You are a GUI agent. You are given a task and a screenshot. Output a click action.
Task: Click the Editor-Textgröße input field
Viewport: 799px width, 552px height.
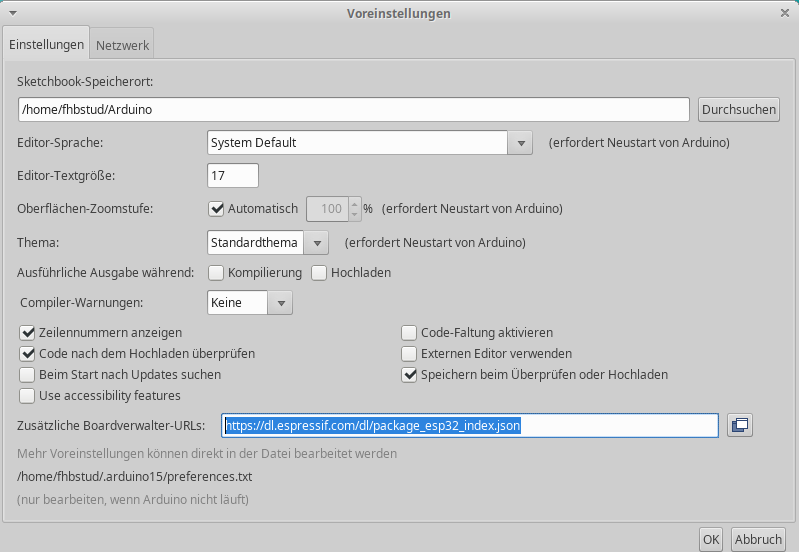pyautogui.click(x=233, y=176)
